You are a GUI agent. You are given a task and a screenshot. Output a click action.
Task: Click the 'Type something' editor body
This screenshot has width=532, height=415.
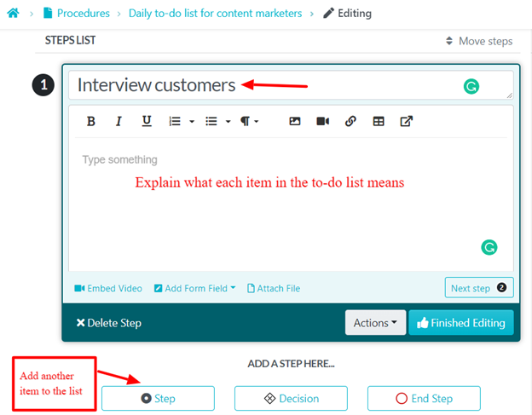click(291, 204)
